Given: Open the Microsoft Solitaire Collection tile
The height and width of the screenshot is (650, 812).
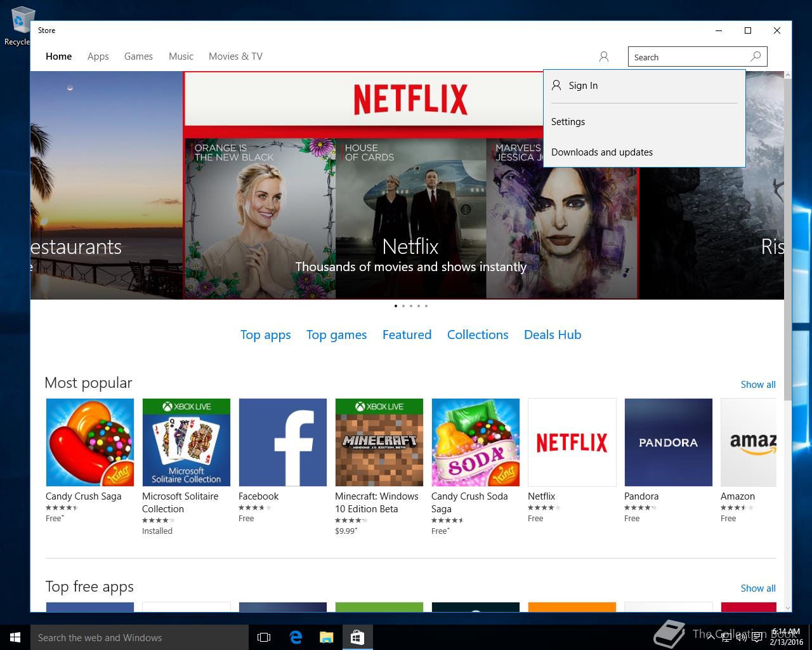Looking at the screenshot, I should tap(187, 442).
